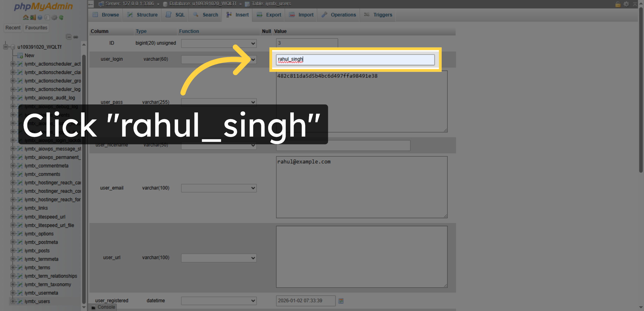Click the Recent tables button
Screen dimensions: 644x311
coord(13,28)
